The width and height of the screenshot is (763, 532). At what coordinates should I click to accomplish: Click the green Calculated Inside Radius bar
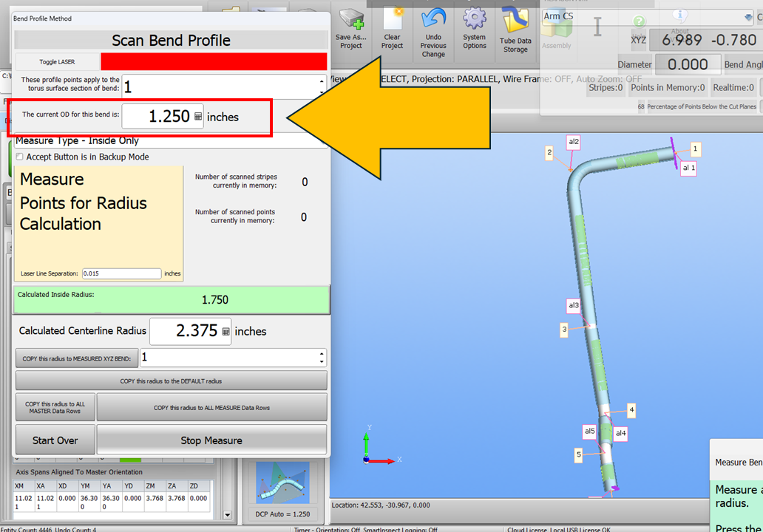click(x=172, y=299)
